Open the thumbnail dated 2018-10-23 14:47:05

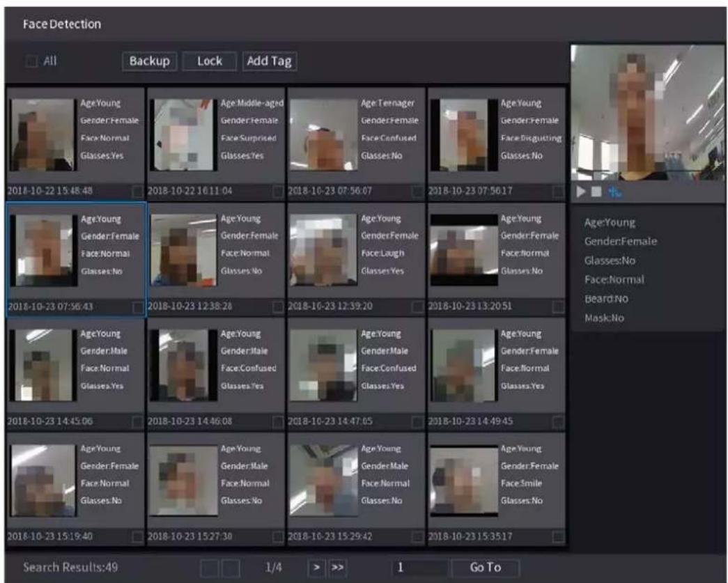[x=324, y=365]
